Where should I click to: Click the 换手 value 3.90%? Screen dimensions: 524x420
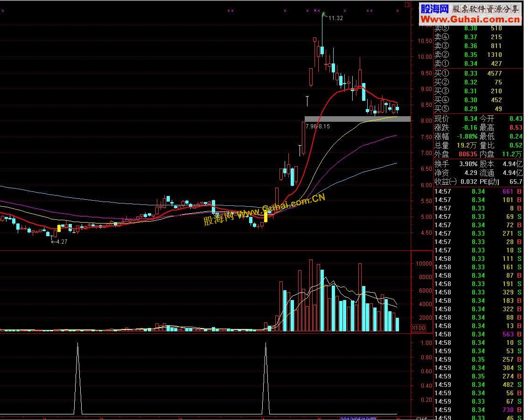468,164
